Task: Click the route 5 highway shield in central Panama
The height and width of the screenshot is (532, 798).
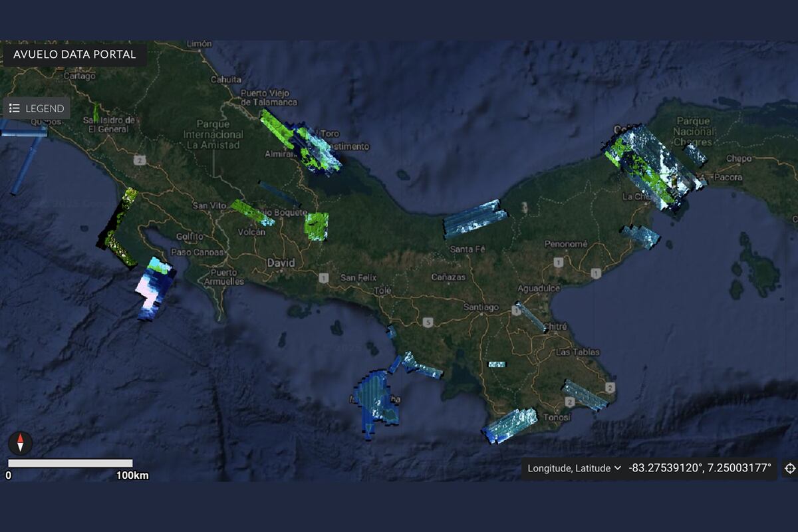Action: 428,321
